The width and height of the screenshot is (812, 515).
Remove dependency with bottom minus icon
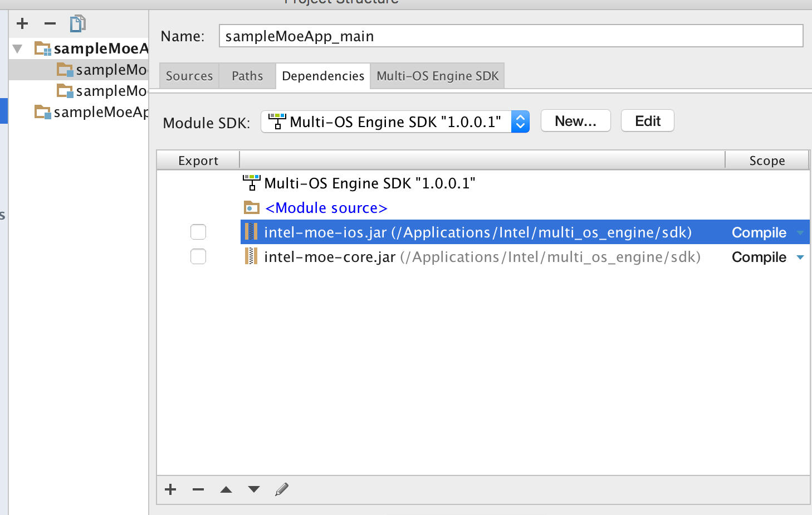[198, 489]
